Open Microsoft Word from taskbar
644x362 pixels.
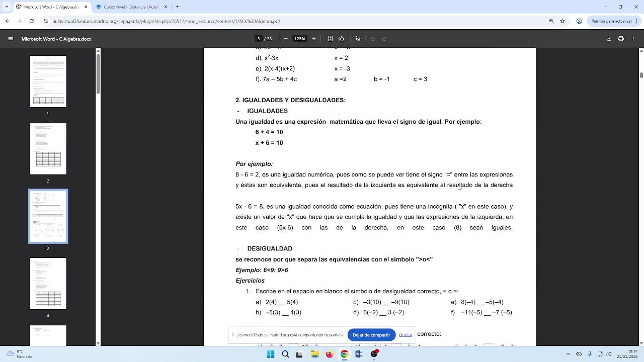pos(359,354)
